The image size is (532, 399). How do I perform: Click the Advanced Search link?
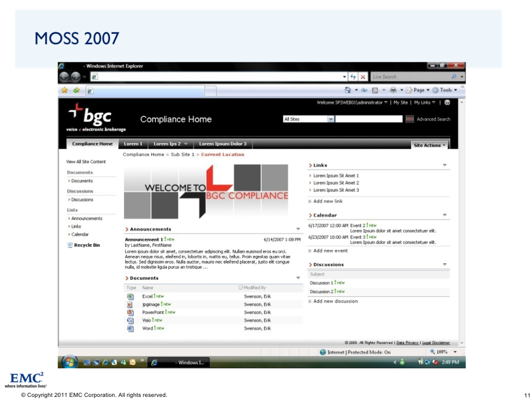[433, 119]
